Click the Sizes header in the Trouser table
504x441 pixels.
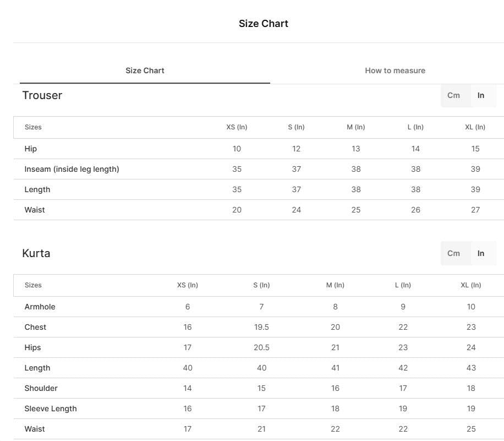tap(33, 127)
